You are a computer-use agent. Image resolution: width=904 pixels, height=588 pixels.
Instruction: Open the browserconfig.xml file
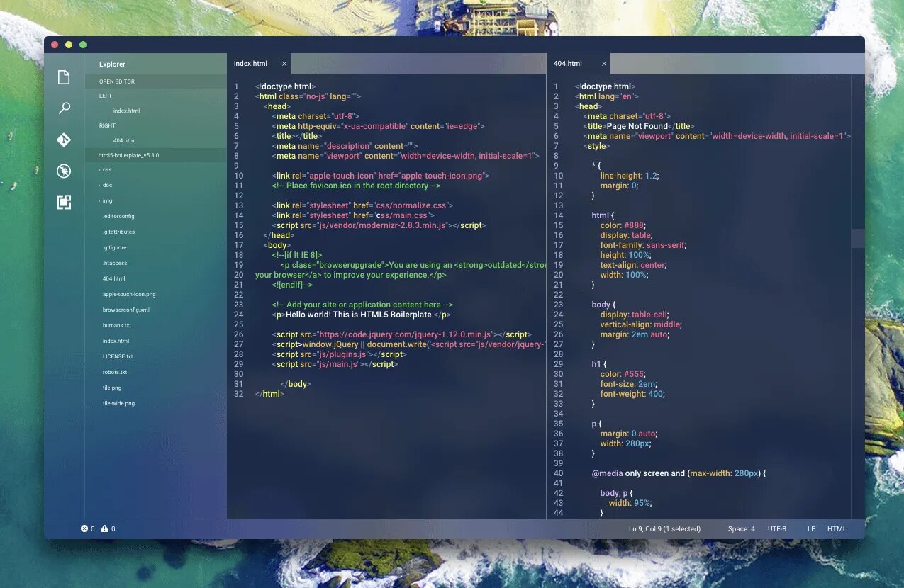(x=126, y=310)
